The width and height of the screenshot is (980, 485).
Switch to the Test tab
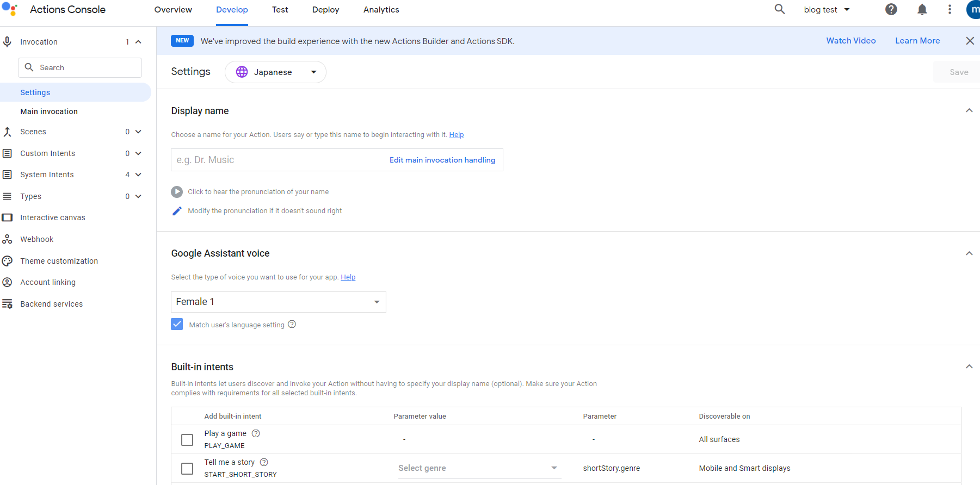tap(280, 10)
